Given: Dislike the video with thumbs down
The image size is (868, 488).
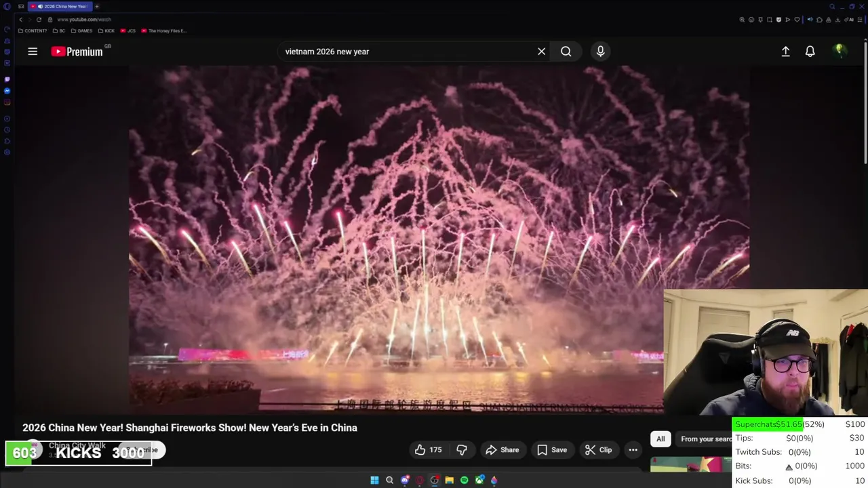Looking at the screenshot, I should click(462, 450).
